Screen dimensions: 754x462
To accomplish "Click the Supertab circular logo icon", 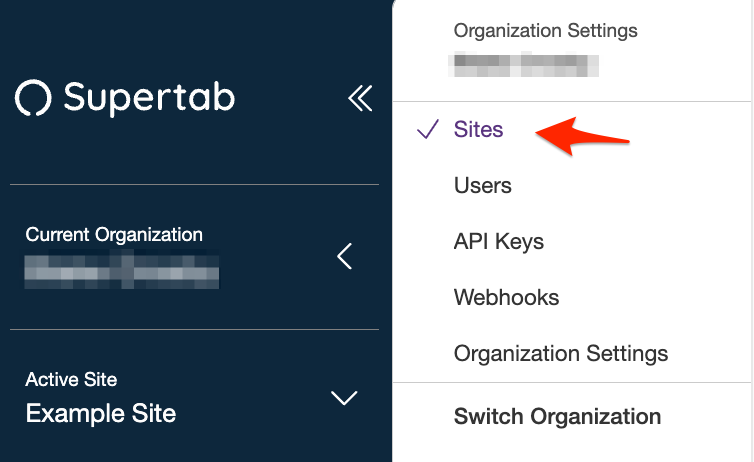I will [33, 98].
